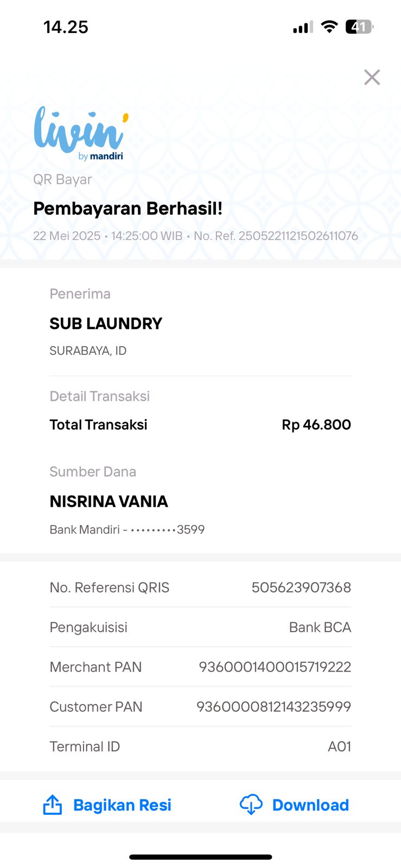
Task: Close the payment receipt screen
Action: [x=372, y=78]
